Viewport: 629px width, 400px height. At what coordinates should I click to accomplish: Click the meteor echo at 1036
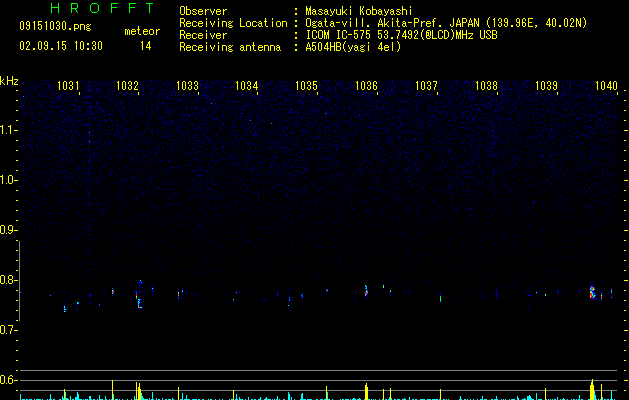pyautogui.click(x=366, y=291)
